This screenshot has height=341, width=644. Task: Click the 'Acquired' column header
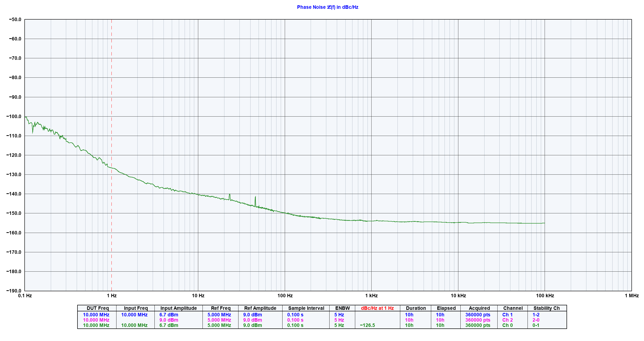tap(479, 308)
